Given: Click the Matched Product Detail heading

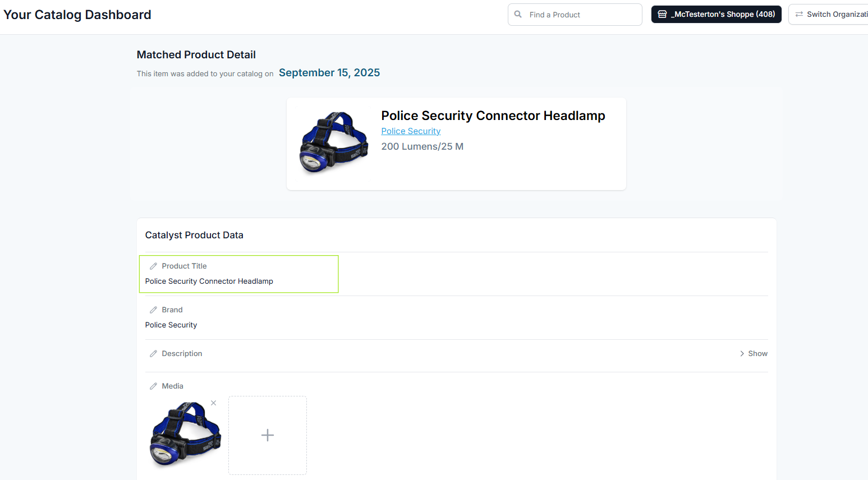Looking at the screenshot, I should coord(196,54).
